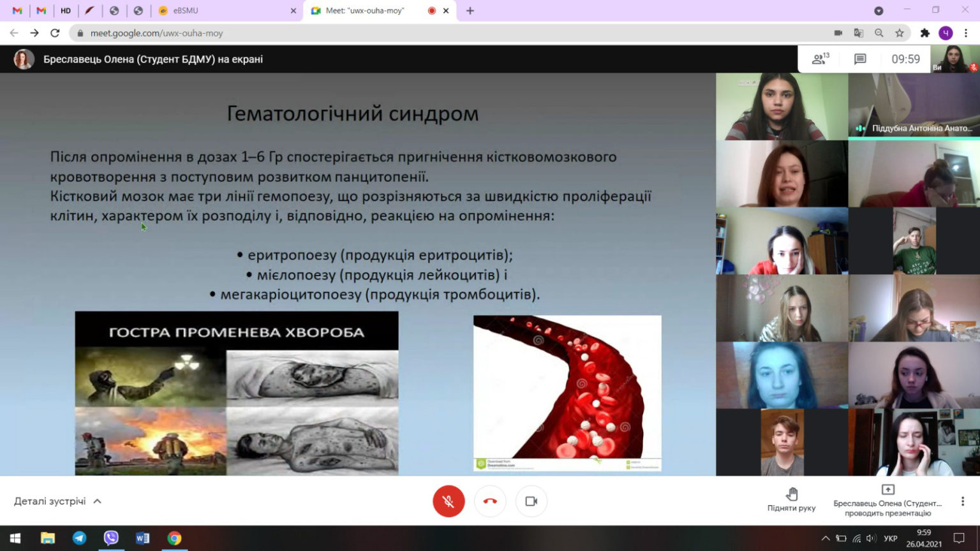Bookmark this page with the star icon
The height and width of the screenshot is (551, 980).
[x=900, y=33]
